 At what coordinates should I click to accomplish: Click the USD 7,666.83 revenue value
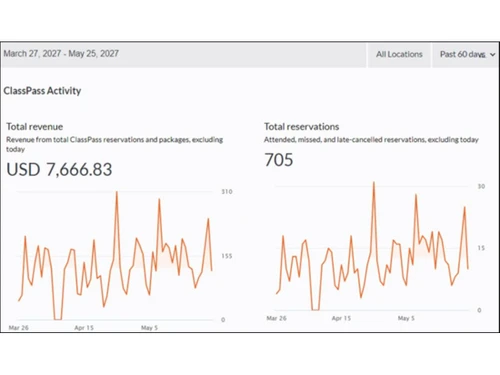click(x=59, y=169)
